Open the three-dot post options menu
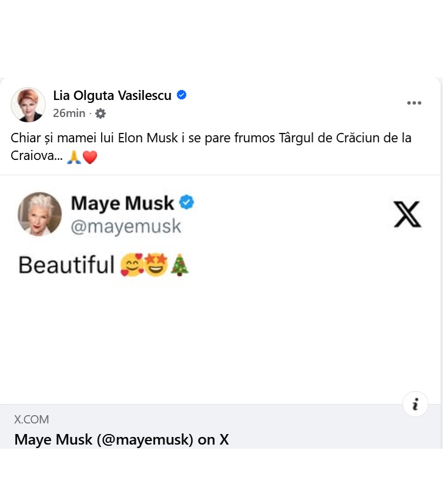Viewport: 443px width, 504px height. click(x=414, y=103)
